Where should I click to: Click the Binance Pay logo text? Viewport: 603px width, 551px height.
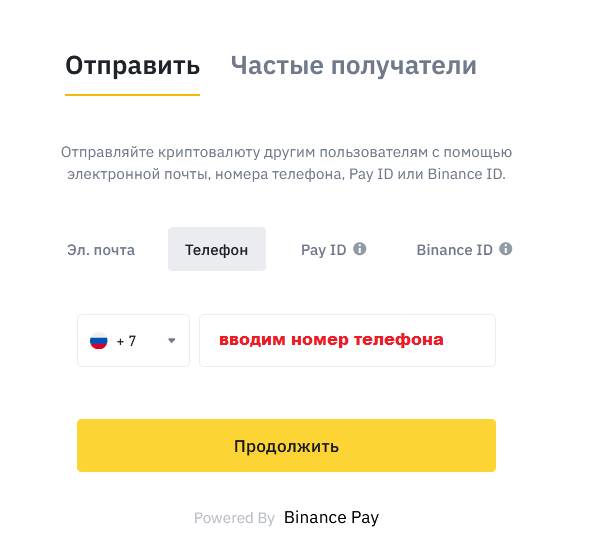tap(331, 518)
